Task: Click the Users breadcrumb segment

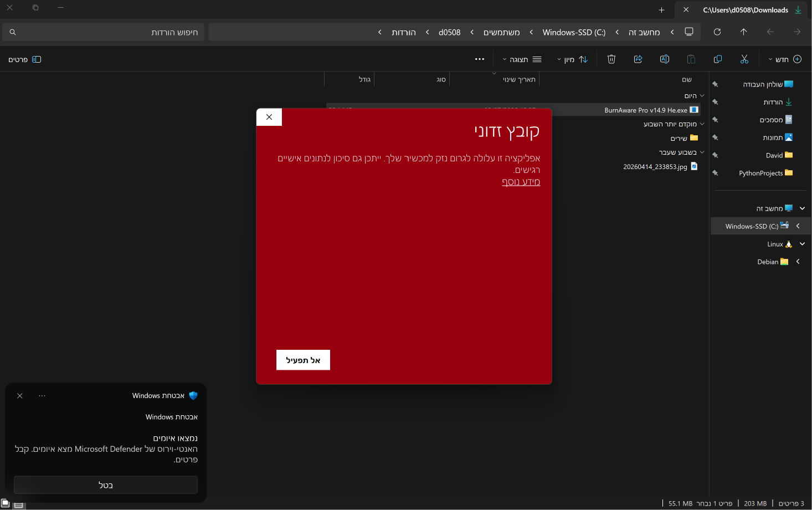Action: click(x=502, y=32)
